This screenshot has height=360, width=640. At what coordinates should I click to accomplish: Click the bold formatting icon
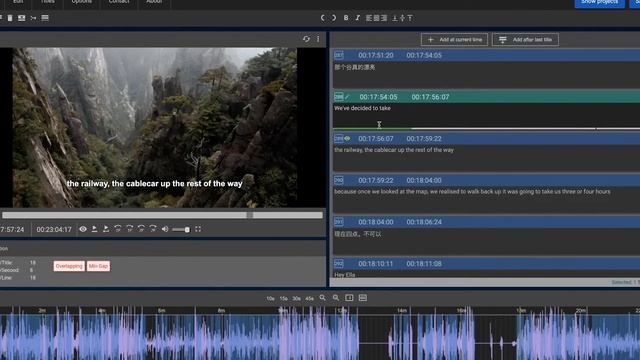(346, 18)
